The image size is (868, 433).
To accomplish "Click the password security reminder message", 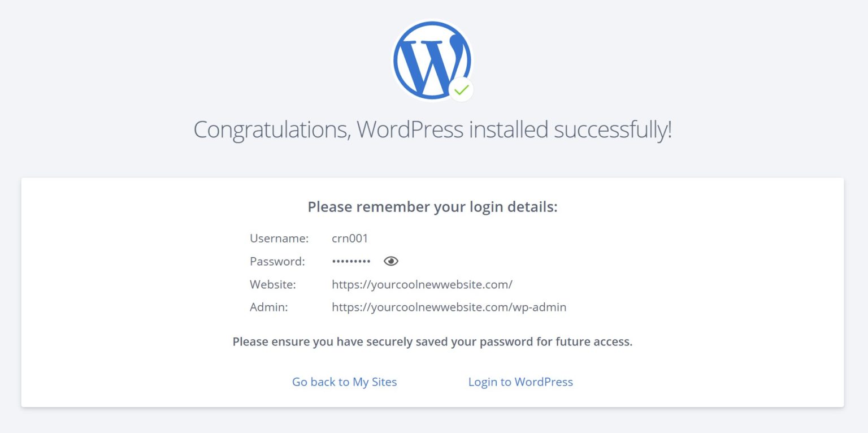I will click(x=432, y=341).
